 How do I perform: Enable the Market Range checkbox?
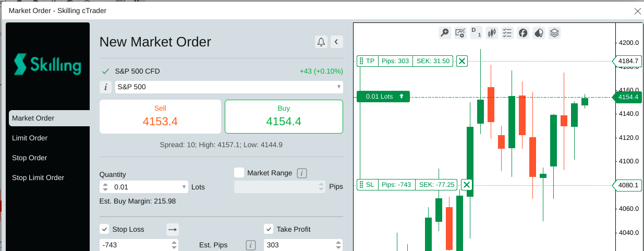point(239,173)
